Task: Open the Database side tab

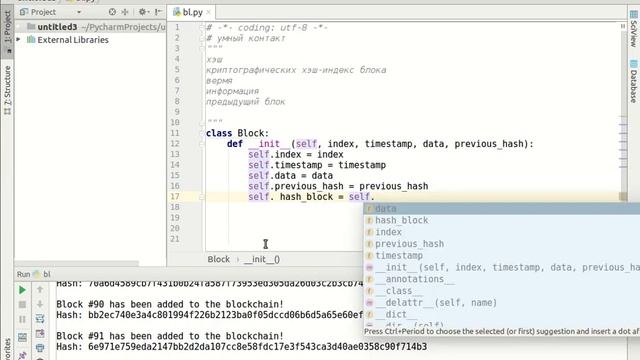Action: pos(633,81)
